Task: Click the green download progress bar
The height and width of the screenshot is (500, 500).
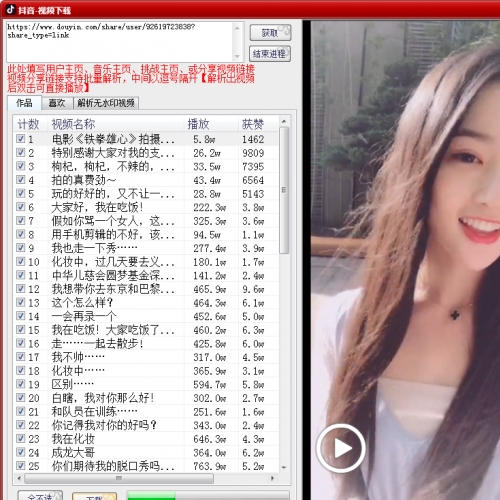Action: pyautogui.click(x=208, y=495)
